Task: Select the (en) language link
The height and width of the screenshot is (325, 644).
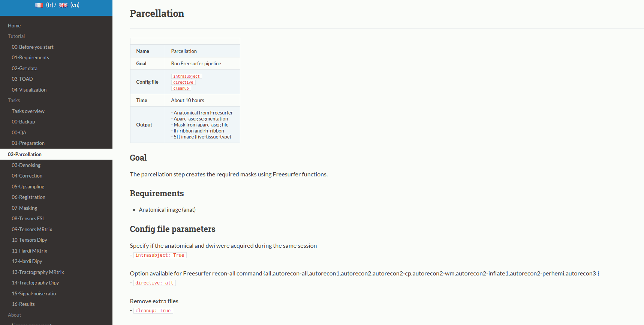Action: pos(75,5)
